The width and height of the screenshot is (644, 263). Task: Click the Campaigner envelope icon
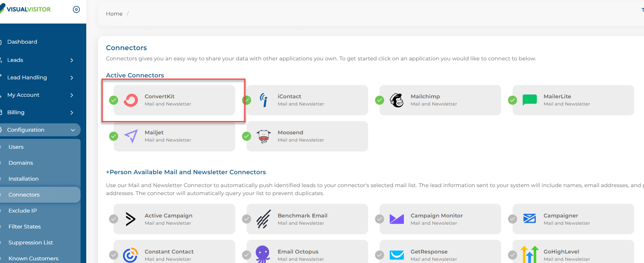click(x=530, y=218)
